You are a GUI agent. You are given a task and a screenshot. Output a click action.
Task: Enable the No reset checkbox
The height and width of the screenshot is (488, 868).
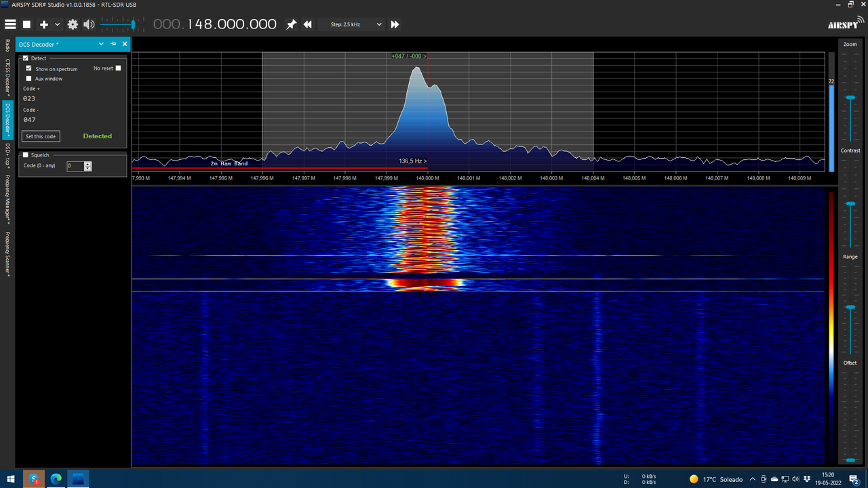click(118, 68)
